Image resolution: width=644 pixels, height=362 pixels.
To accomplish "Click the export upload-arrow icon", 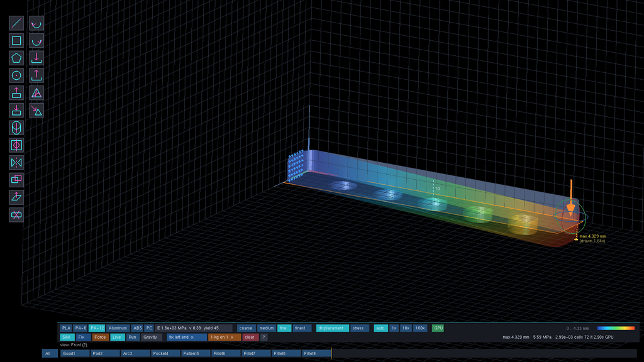I will coord(36,75).
